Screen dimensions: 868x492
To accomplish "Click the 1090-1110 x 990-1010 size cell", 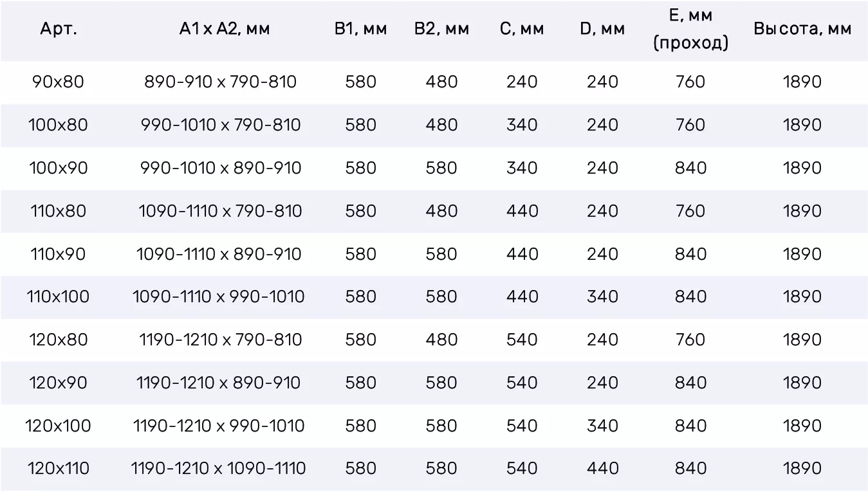I will point(219,296).
